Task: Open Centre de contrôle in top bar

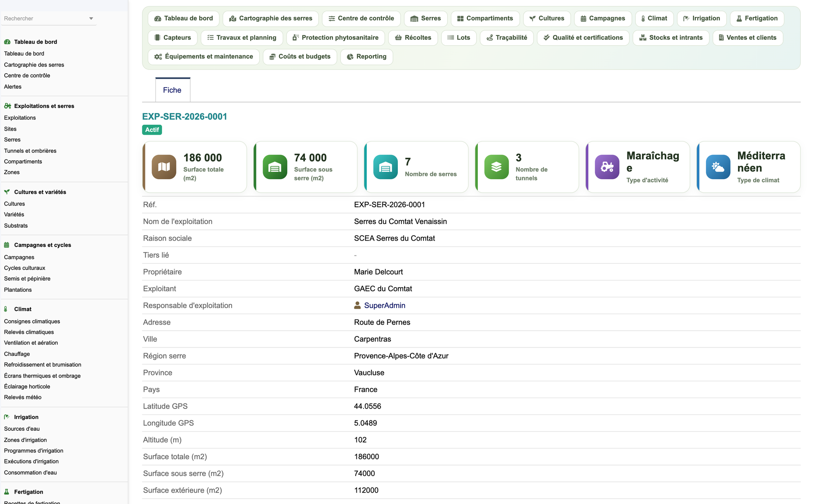Action: (x=361, y=18)
